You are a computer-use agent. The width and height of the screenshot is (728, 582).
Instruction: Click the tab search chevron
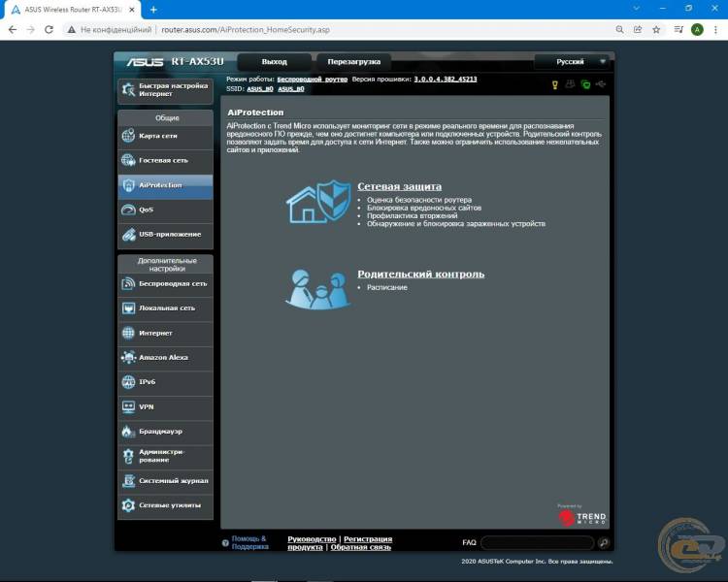(x=636, y=9)
